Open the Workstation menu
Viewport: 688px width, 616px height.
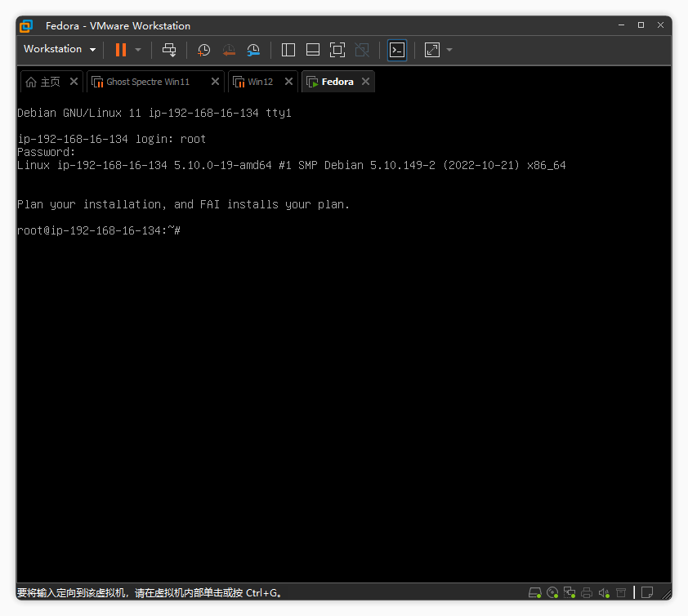pyautogui.click(x=60, y=49)
